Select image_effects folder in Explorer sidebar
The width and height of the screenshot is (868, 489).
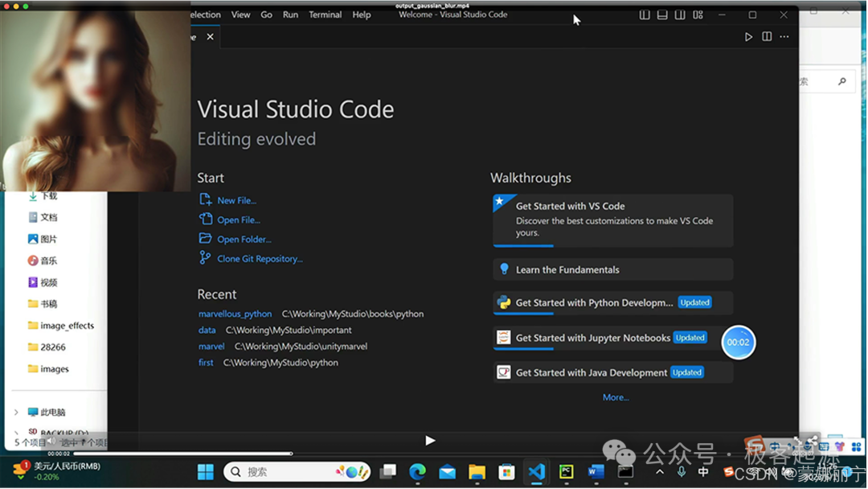[x=61, y=326]
